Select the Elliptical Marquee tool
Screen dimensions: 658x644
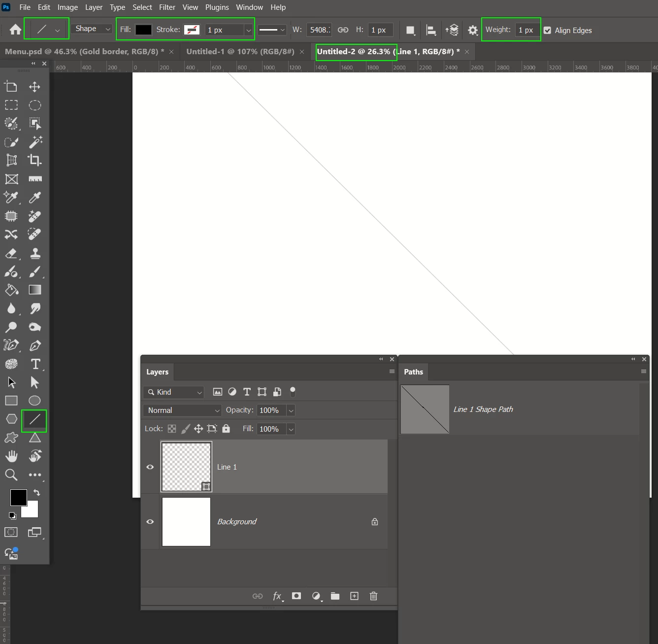tap(34, 105)
